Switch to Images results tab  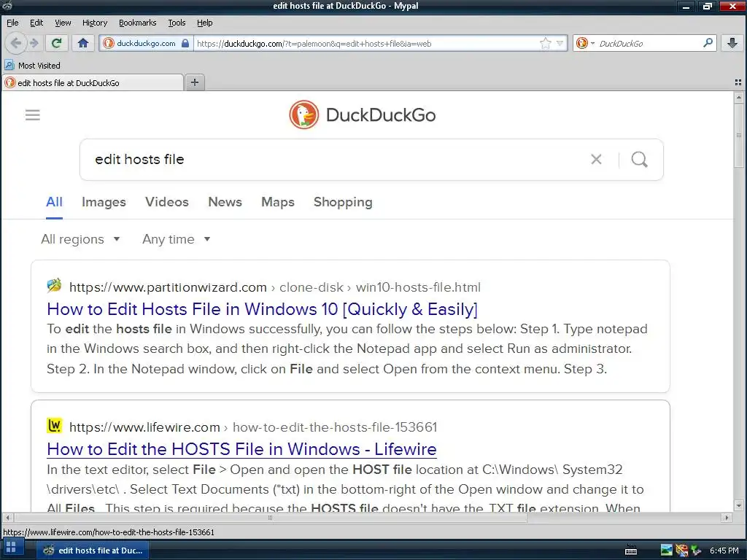(x=104, y=202)
